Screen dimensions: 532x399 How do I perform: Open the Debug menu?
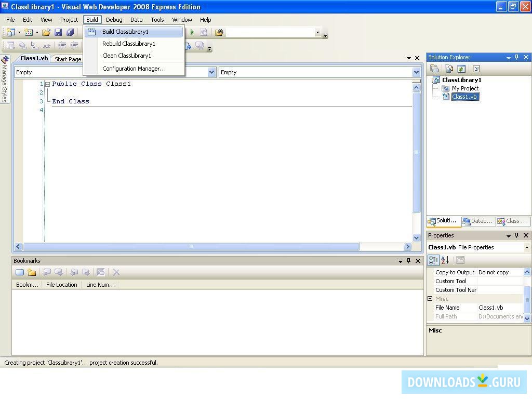[114, 20]
